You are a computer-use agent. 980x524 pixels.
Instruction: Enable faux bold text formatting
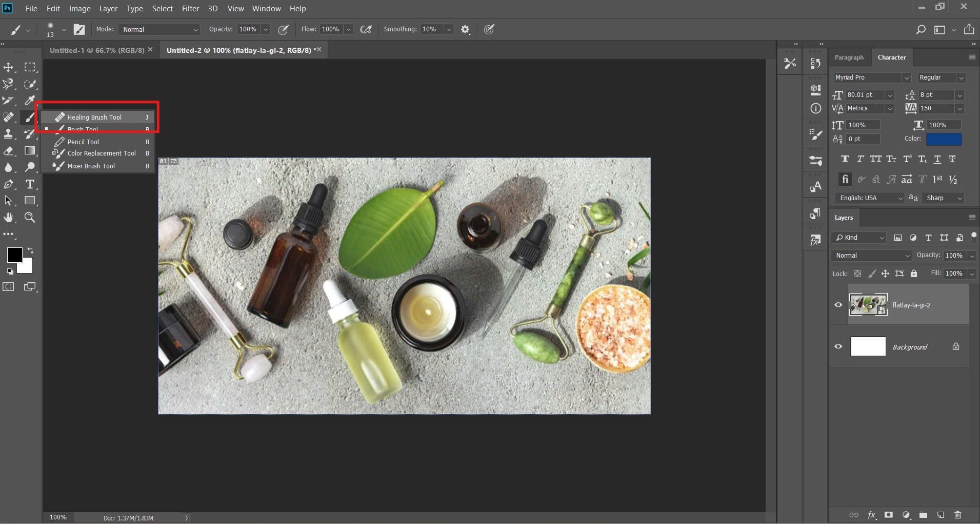coord(845,159)
